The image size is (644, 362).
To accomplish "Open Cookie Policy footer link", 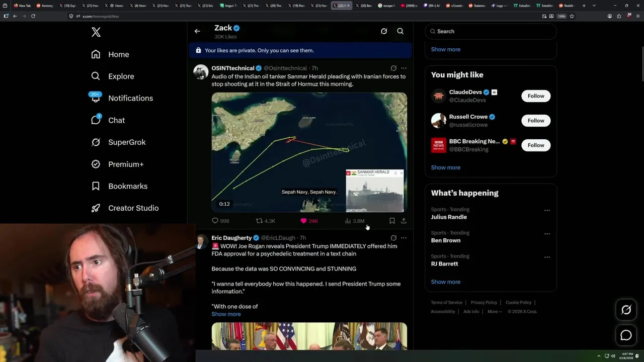I will point(518,303).
